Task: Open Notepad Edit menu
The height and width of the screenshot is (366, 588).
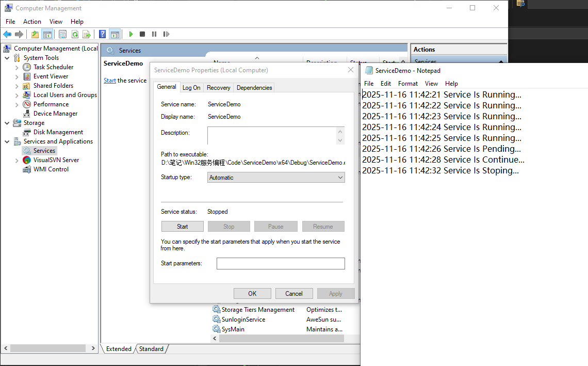Action: coord(385,83)
